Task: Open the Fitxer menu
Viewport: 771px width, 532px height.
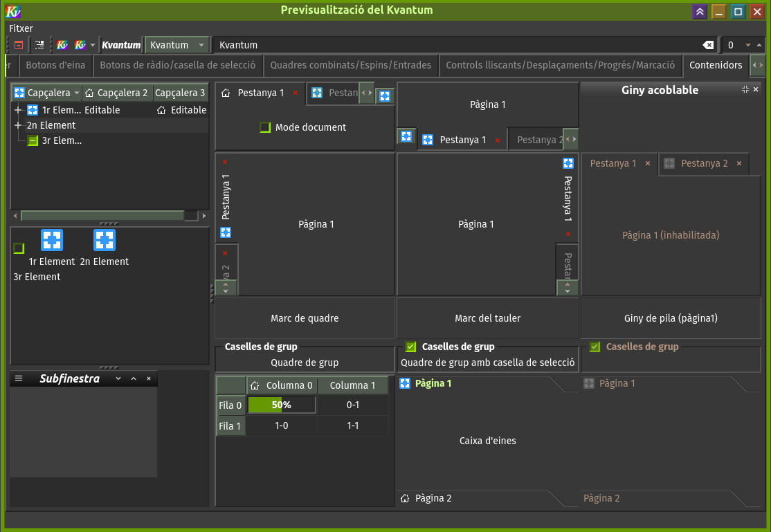Action: (21, 28)
